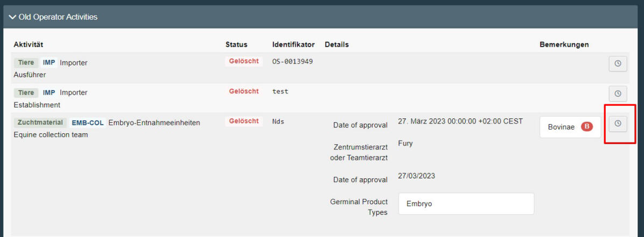Open history clock icon for OS-0013949 row

(x=618, y=63)
